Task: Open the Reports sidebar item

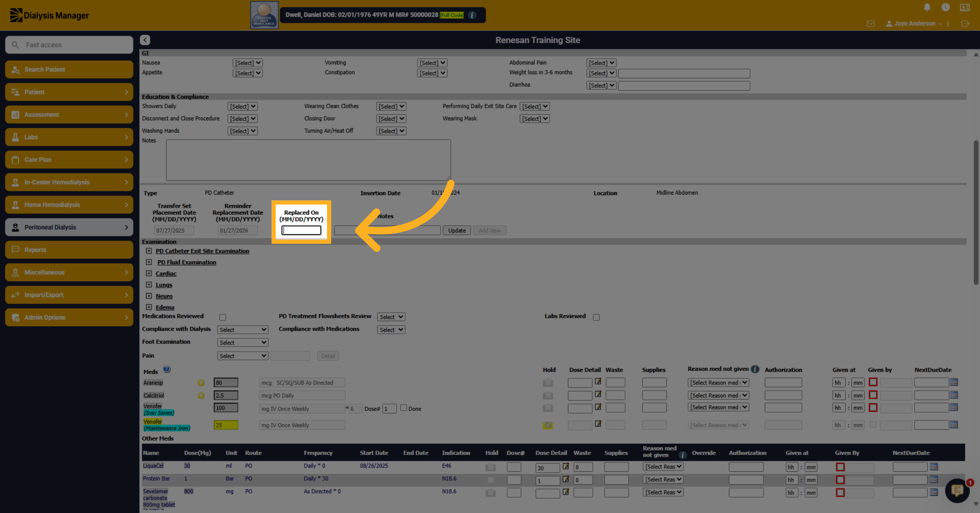Action: pos(69,250)
